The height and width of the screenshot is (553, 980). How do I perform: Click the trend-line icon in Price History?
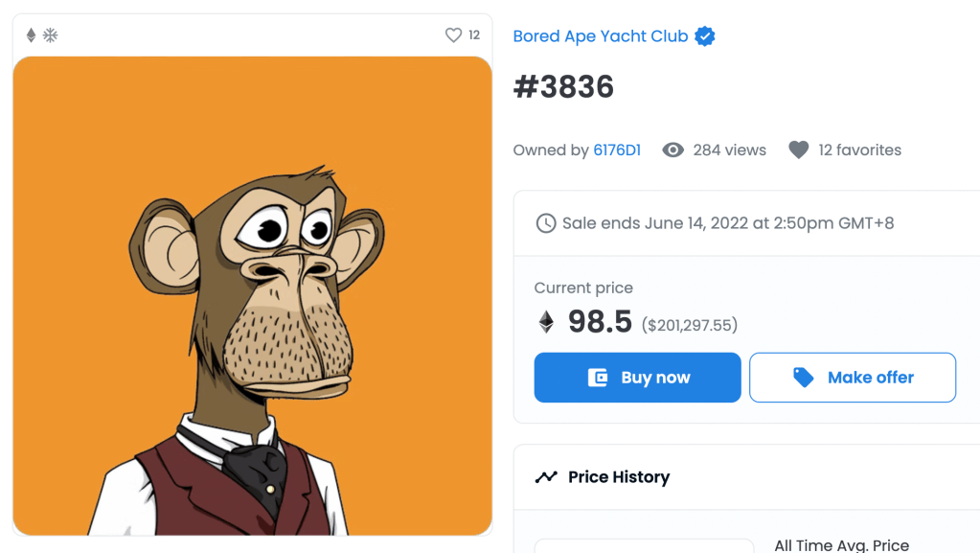pyautogui.click(x=546, y=477)
